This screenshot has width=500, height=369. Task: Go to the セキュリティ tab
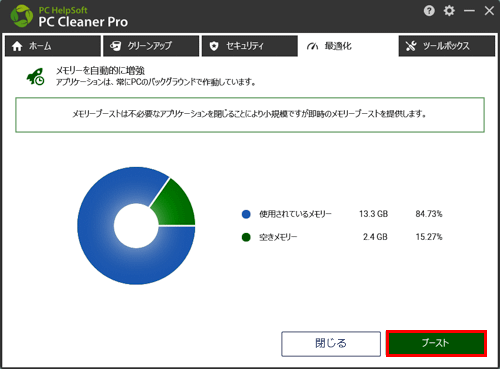[x=250, y=46]
